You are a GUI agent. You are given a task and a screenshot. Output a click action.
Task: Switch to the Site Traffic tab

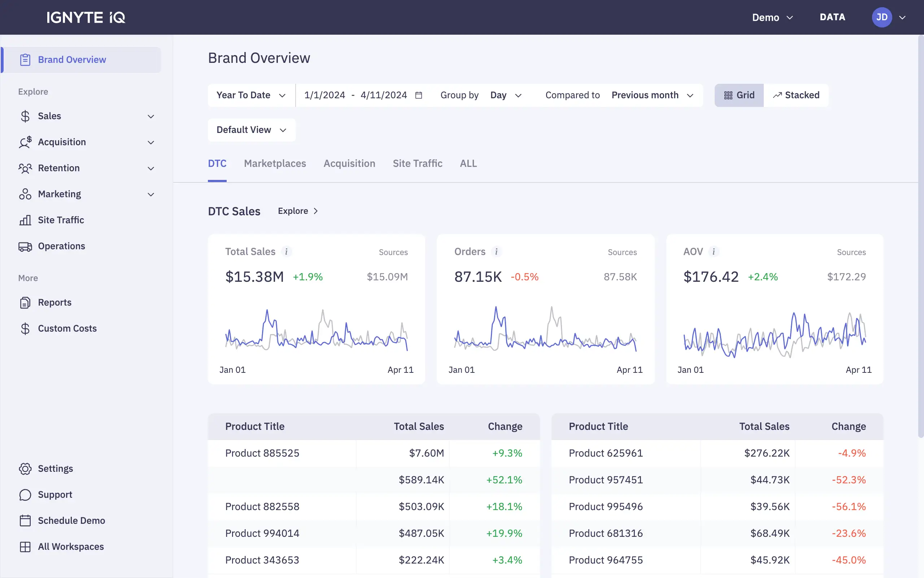coord(418,164)
